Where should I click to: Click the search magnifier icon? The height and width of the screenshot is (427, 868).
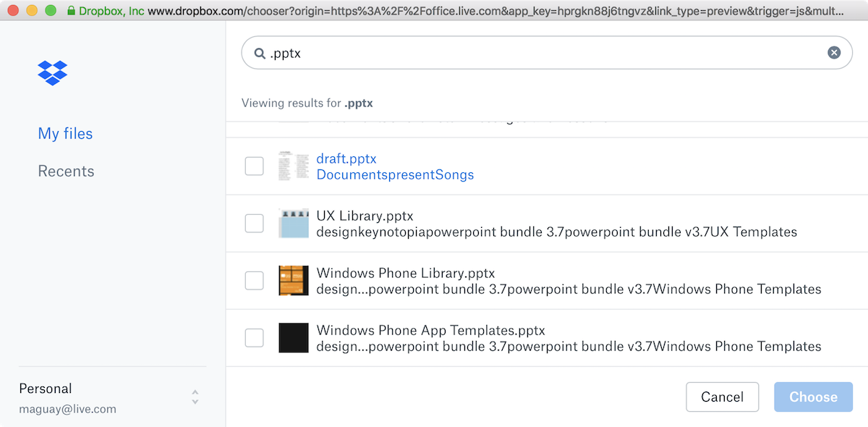[260, 54]
